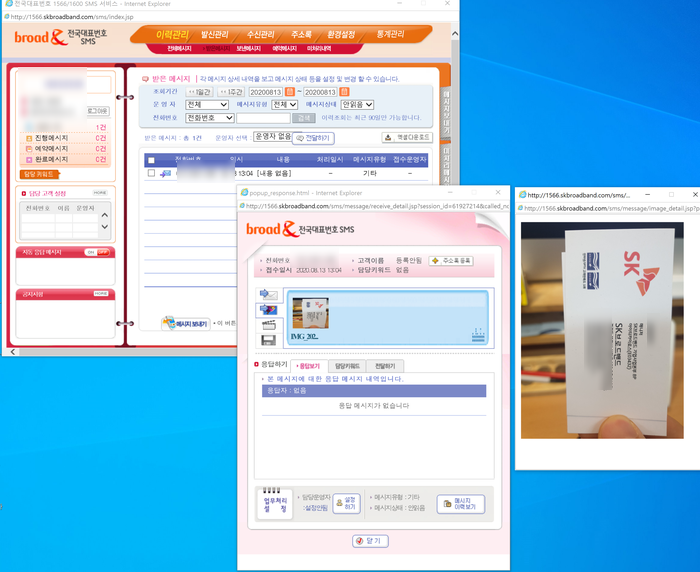Switch to the 응답보기 tab
The image size is (700, 572).
(x=309, y=366)
